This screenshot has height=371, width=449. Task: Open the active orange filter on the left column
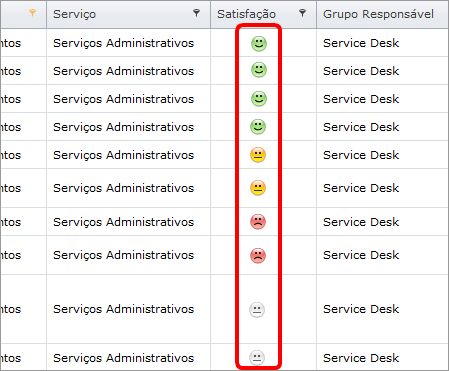[x=32, y=13]
